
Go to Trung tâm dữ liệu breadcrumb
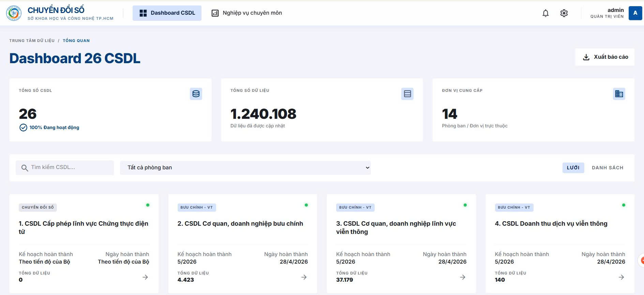click(x=32, y=41)
